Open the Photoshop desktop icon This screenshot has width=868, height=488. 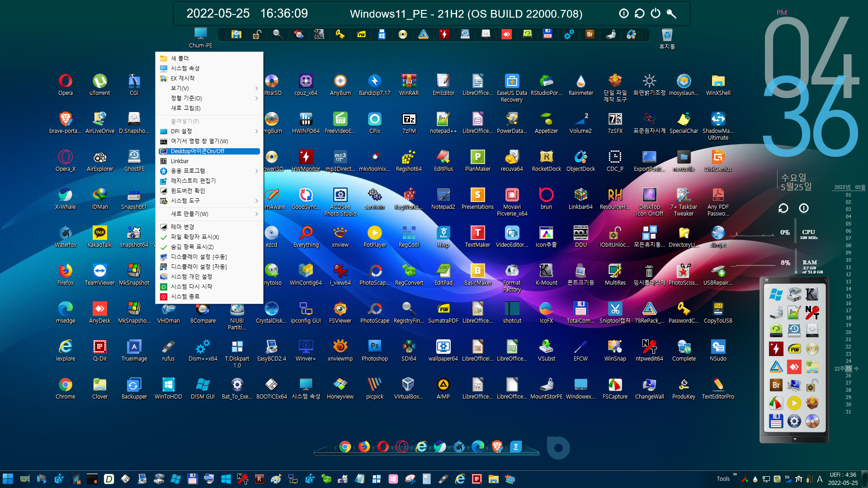coord(375,350)
